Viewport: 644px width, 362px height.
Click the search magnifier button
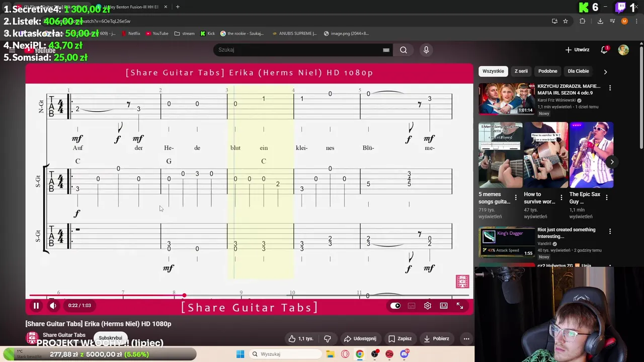(404, 50)
